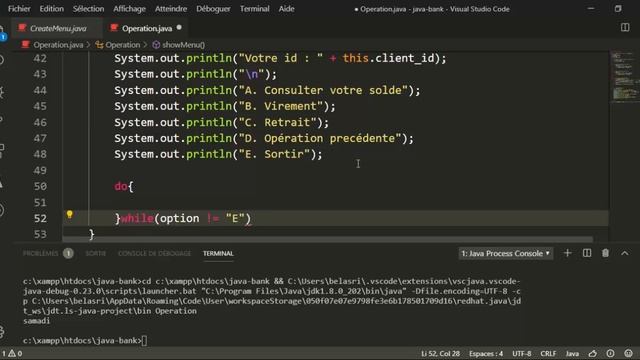Open the CONSOLE DE DÉBOGAGE tab

(154, 253)
